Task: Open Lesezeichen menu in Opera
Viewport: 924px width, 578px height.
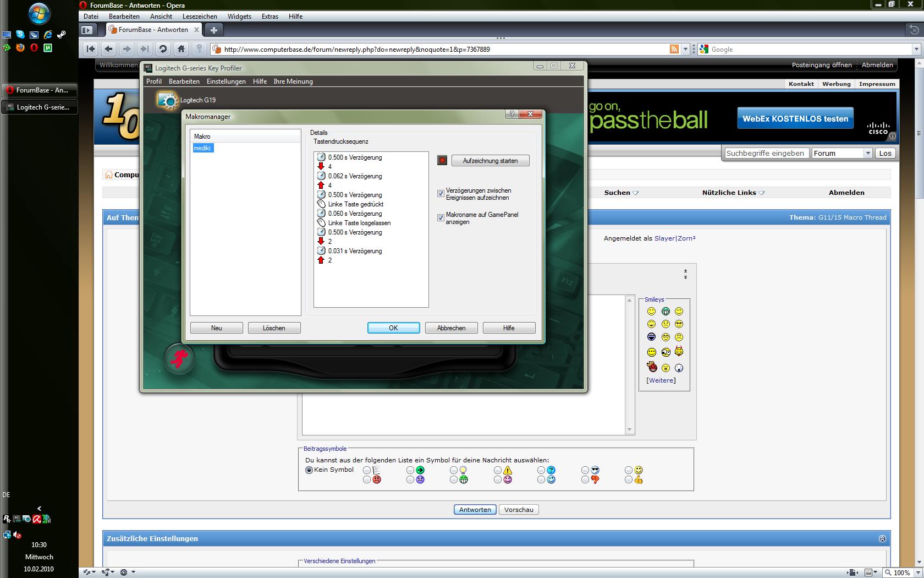Action: pos(200,17)
